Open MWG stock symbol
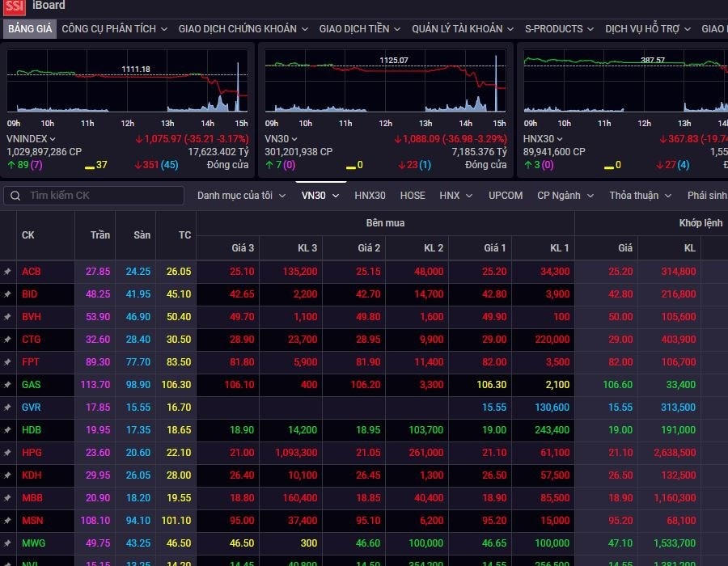The height and width of the screenshot is (566, 728). [x=33, y=543]
